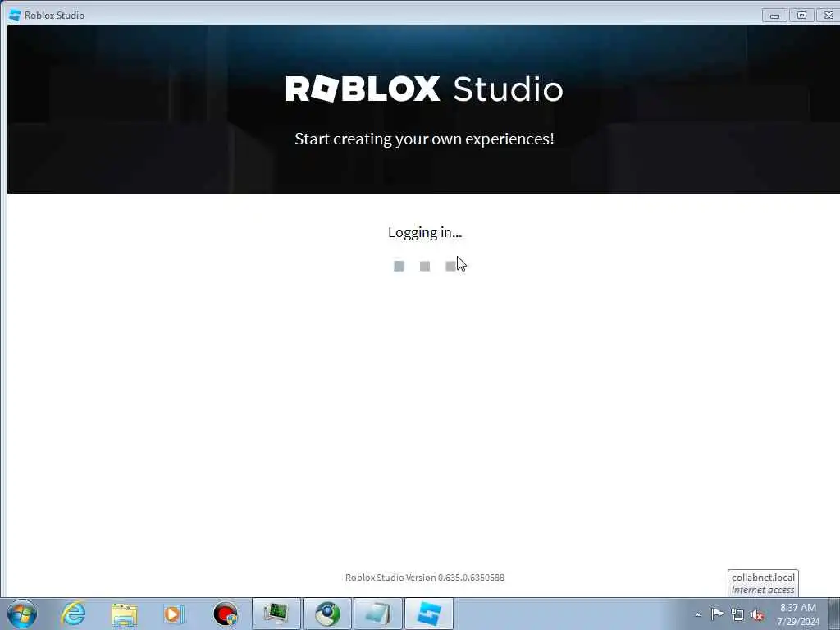Open Windows Media Player from the taskbar
This screenshot has height=630, width=840.
(174, 614)
